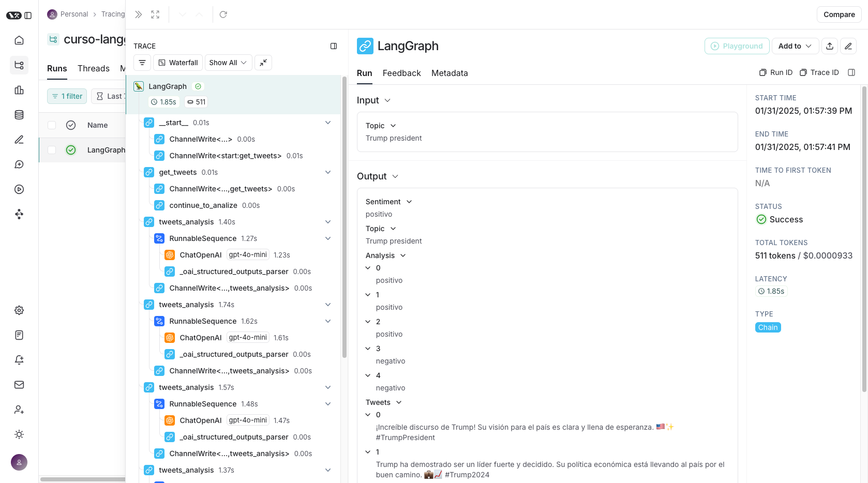This screenshot has width=868, height=483.
Task: Switch to the Runs tab
Action: pos(57,68)
